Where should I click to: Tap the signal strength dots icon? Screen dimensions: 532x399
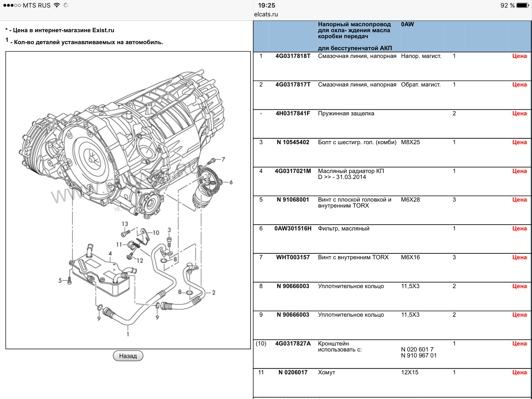coord(12,5)
